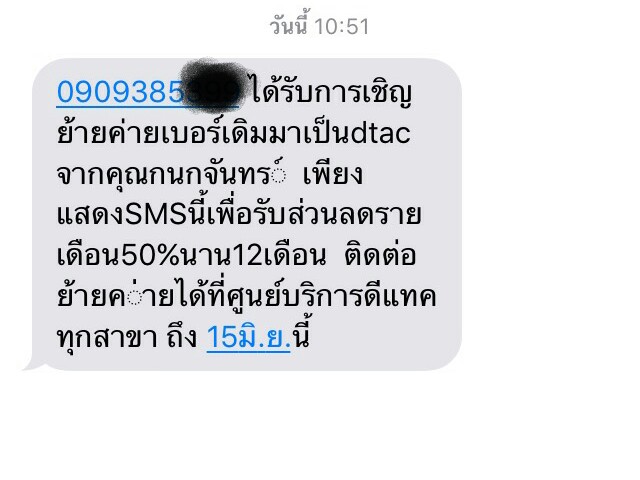Open the 15มิ.ย. date link
This screenshot has width=640, height=480.
249,337
